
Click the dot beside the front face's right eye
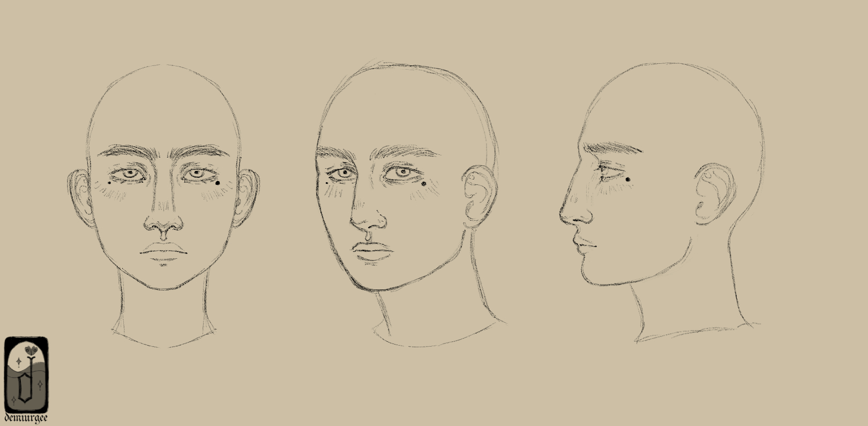[x=219, y=183]
